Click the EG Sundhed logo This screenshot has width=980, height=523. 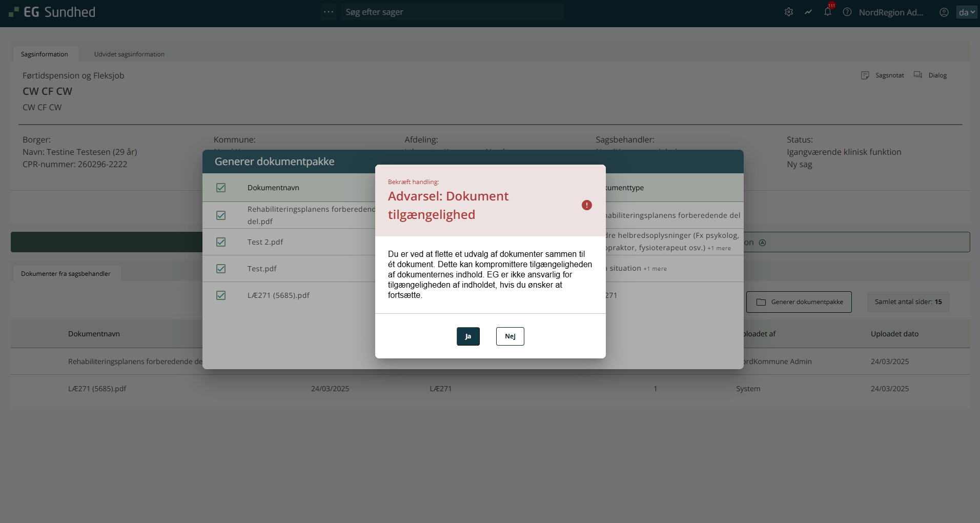pos(52,12)
